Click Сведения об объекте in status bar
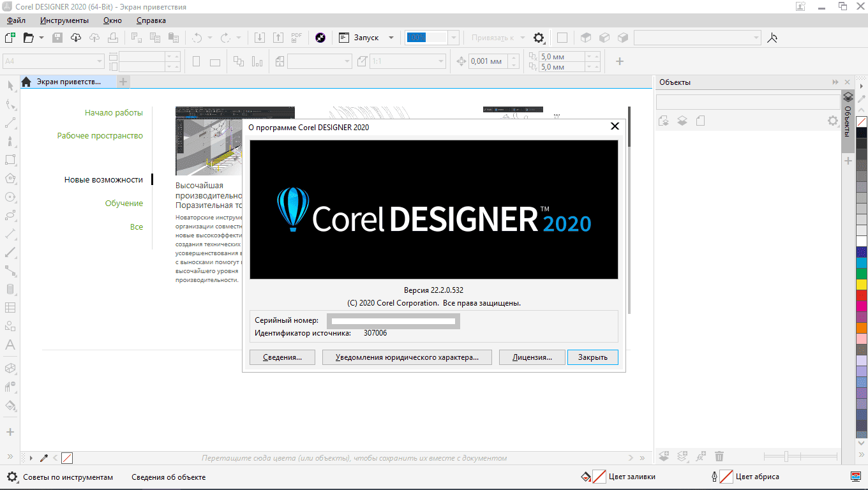 tap(168, 477)
